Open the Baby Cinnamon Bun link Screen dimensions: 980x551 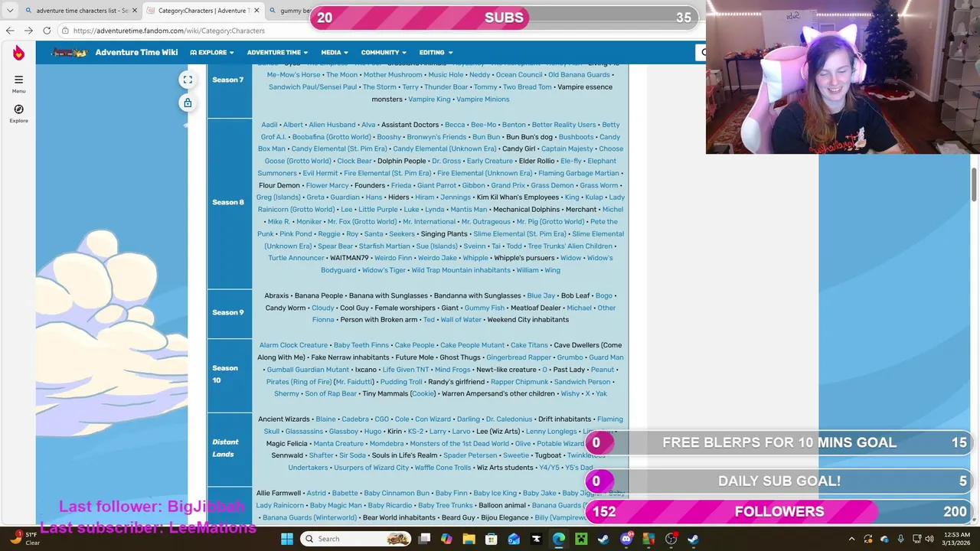point(397,494)
